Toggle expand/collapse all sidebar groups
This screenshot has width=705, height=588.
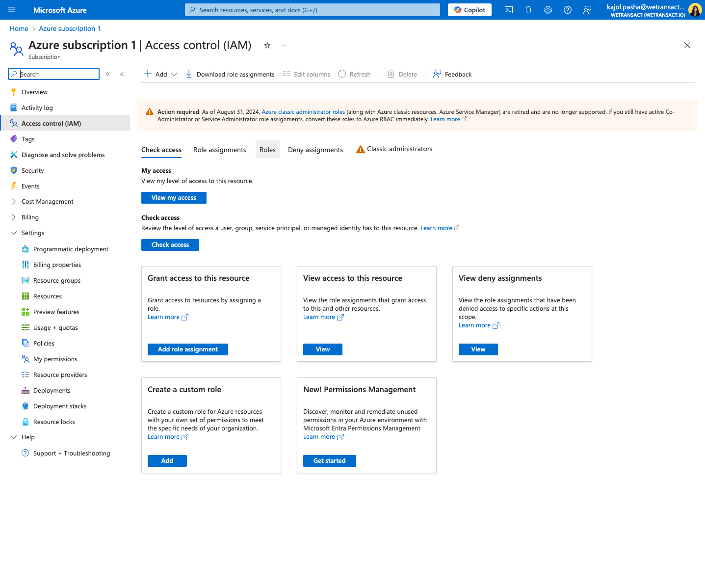(107, 74)
